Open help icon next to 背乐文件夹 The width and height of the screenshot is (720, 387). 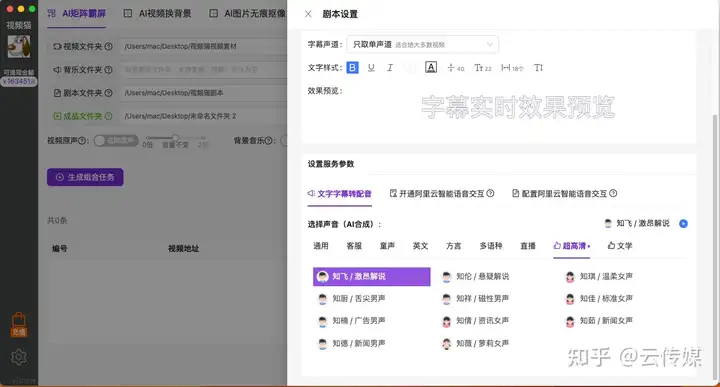[x=108, y=70]
